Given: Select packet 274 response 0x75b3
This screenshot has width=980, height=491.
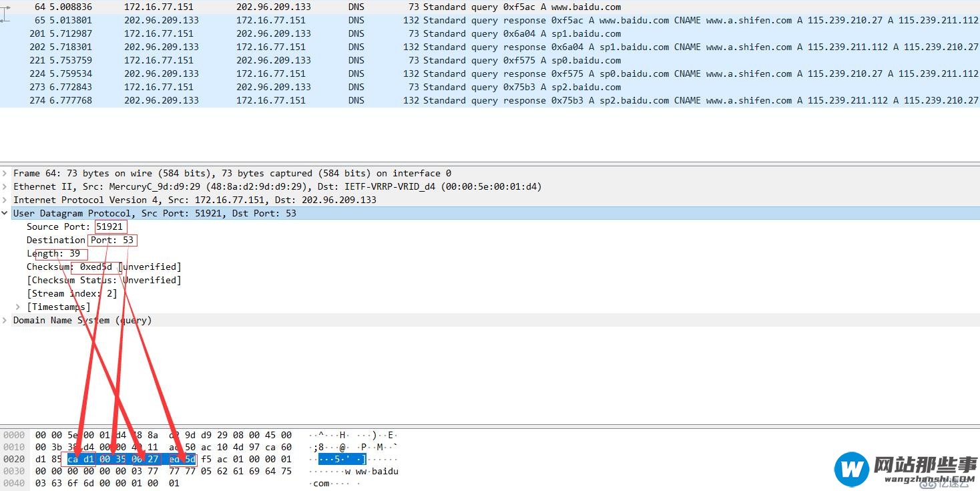Looking at the screenshot, I should click(x=490, y=100).
